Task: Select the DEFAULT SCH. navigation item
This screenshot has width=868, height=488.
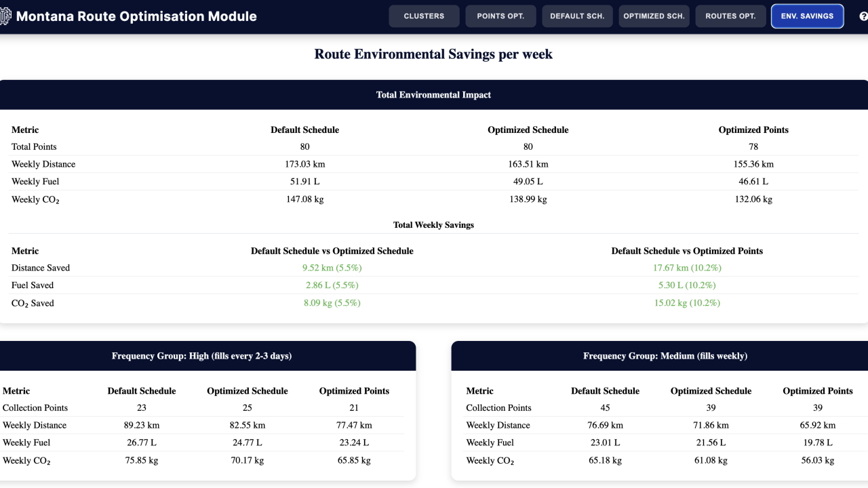Action: coord(577,16)
